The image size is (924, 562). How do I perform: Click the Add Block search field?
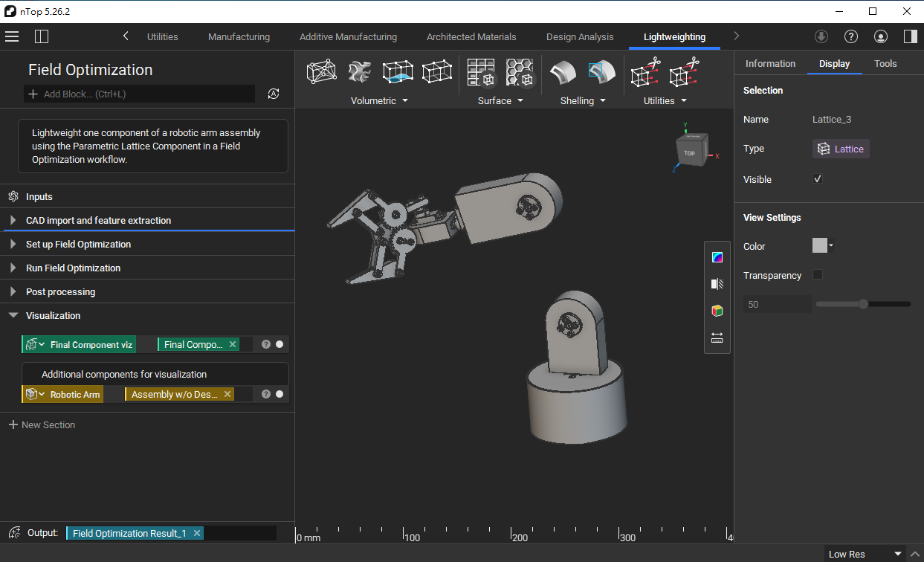[140, 94]
